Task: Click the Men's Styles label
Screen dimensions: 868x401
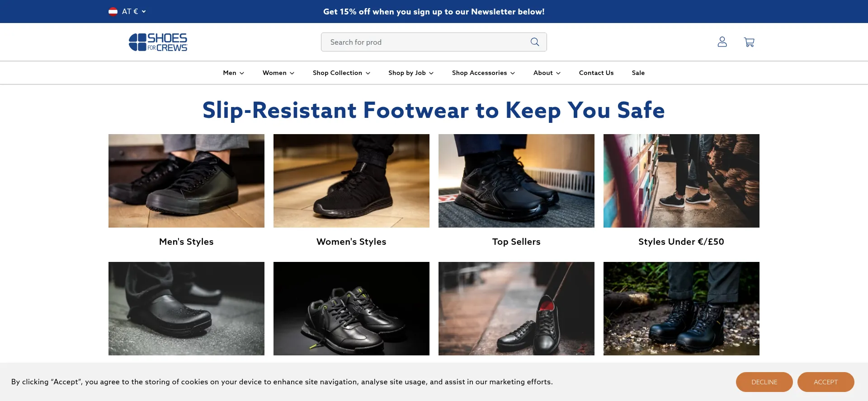Action: pyautogui.click(x=186, y=242)
